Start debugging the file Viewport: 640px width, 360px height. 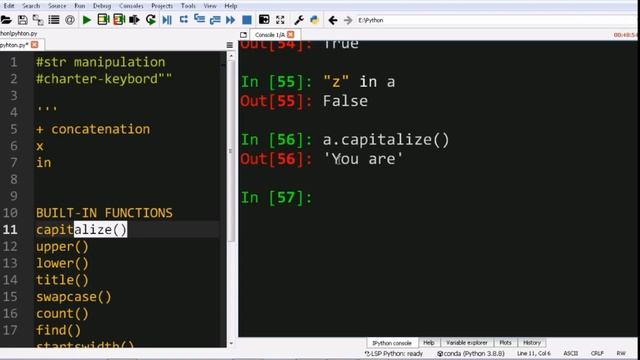[167, 20]
